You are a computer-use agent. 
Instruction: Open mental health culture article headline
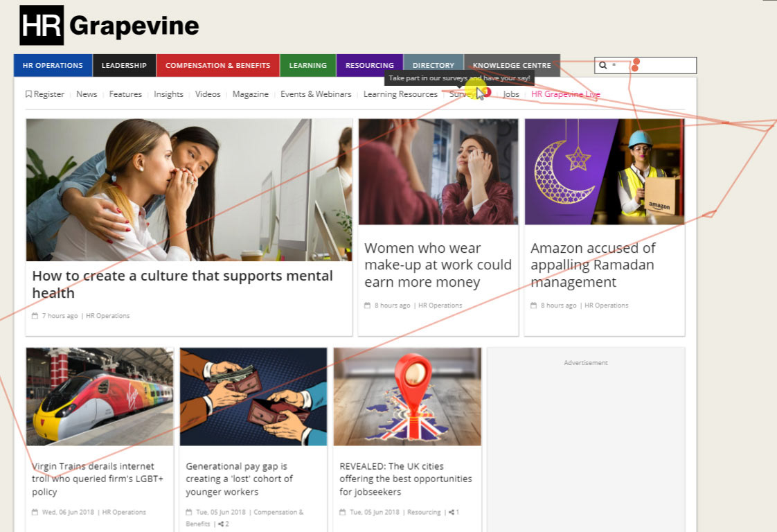pos(182,285)
